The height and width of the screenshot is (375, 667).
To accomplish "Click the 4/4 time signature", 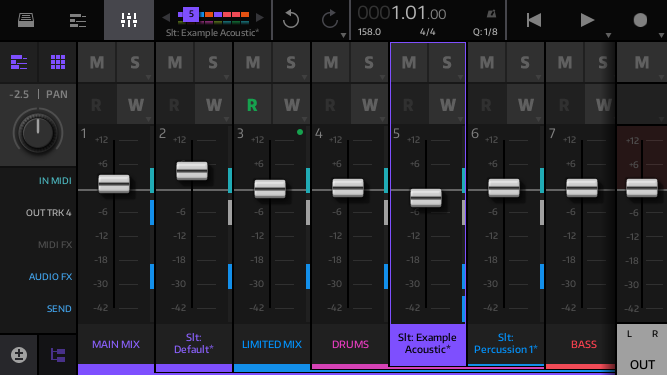I will tap(428, 32).
